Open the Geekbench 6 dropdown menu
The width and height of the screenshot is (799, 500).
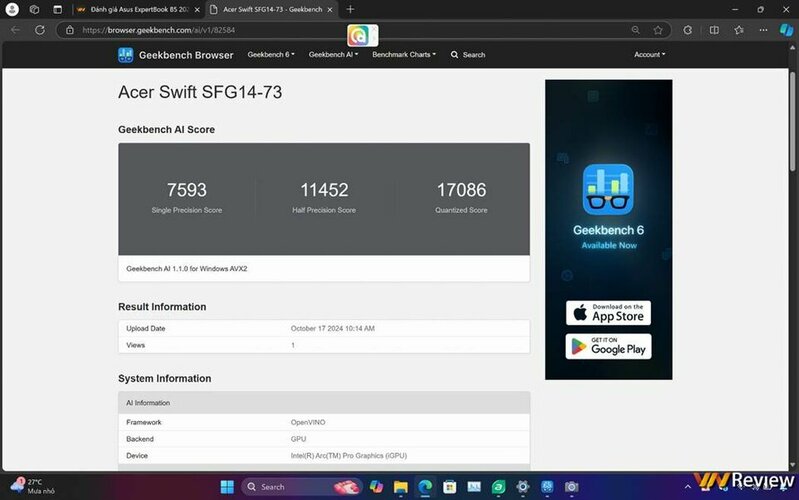(x=270, y=55)
